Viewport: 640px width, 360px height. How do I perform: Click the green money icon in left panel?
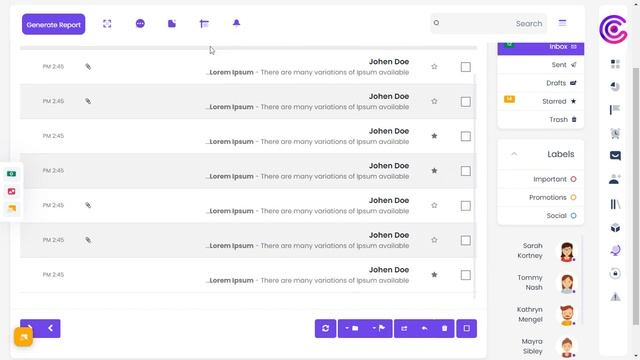[11, 174]
